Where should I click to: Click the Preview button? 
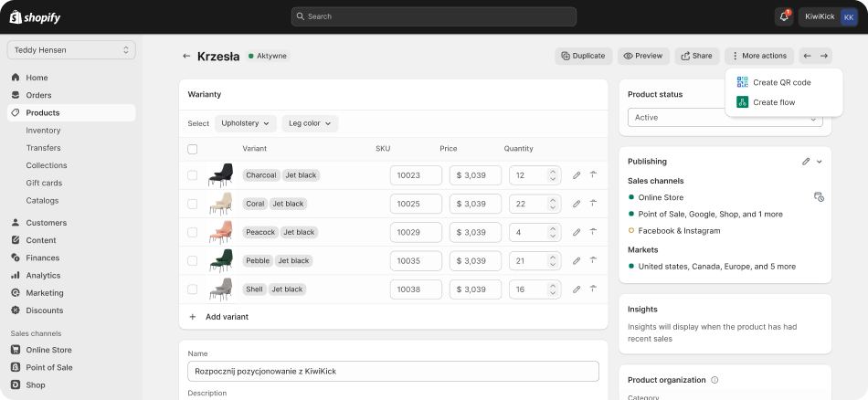pos(643,56)
